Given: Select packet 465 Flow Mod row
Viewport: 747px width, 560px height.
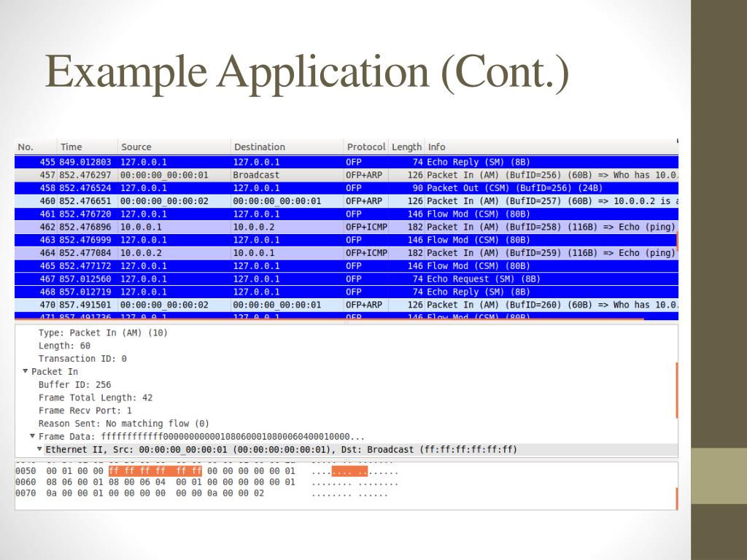Looking at the screenshot, I should coord(347,265).
